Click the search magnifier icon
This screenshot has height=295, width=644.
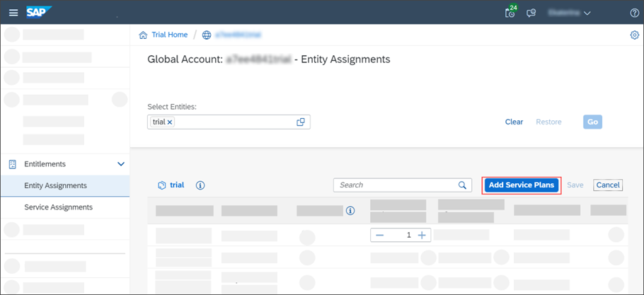tap(462, 185)
